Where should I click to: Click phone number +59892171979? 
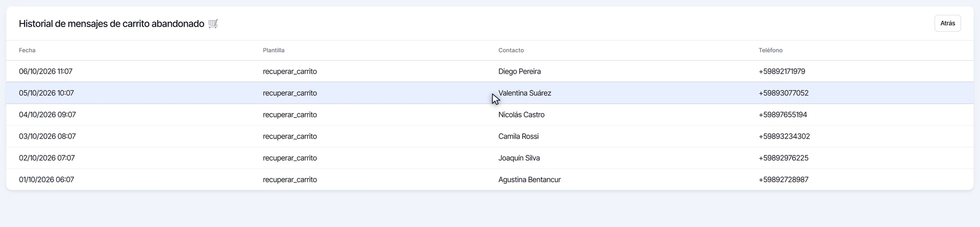(781, 72)
